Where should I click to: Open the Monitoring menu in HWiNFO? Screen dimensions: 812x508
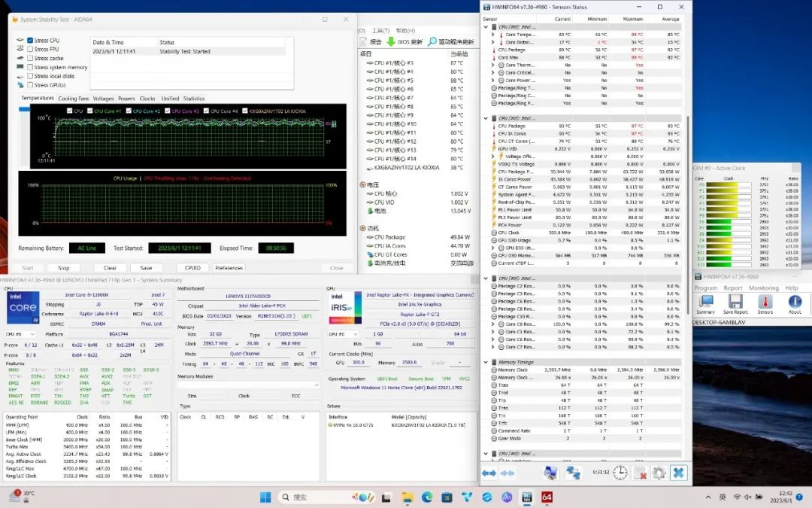pyautogui.click(x=763, y=287)
